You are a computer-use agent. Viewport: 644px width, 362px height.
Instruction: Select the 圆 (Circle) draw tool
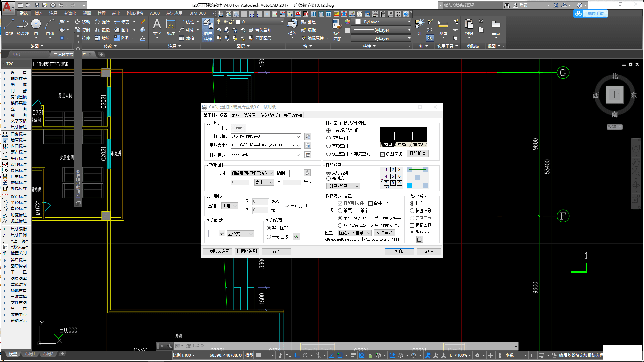point(36,27)
